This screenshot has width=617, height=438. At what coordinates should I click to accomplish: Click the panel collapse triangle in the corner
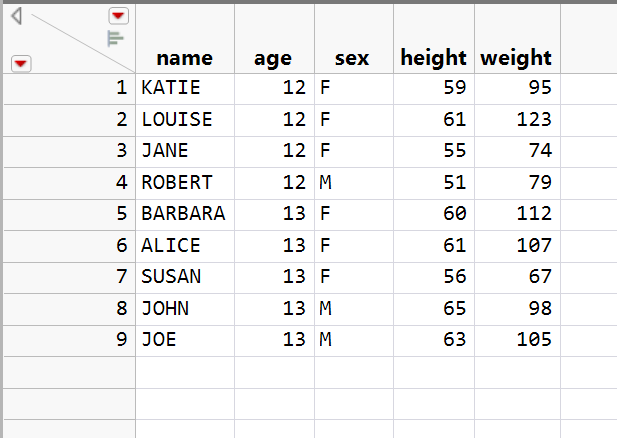(16, 16)
